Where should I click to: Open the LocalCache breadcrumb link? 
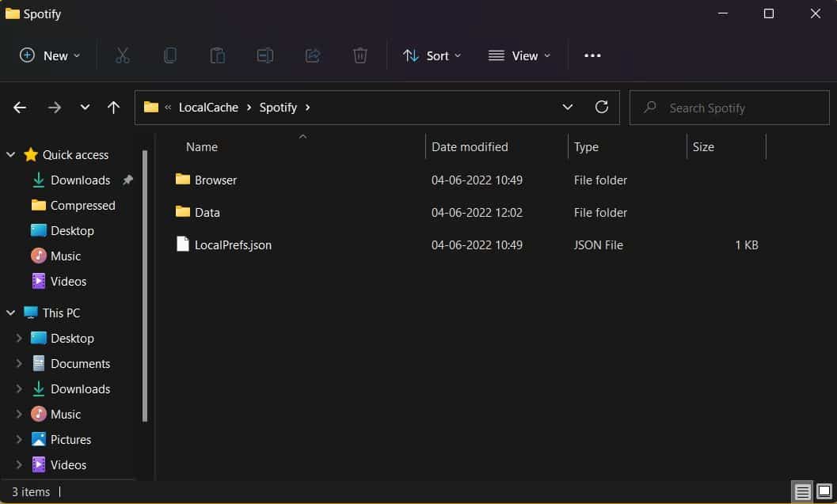(x=208, y=107)
